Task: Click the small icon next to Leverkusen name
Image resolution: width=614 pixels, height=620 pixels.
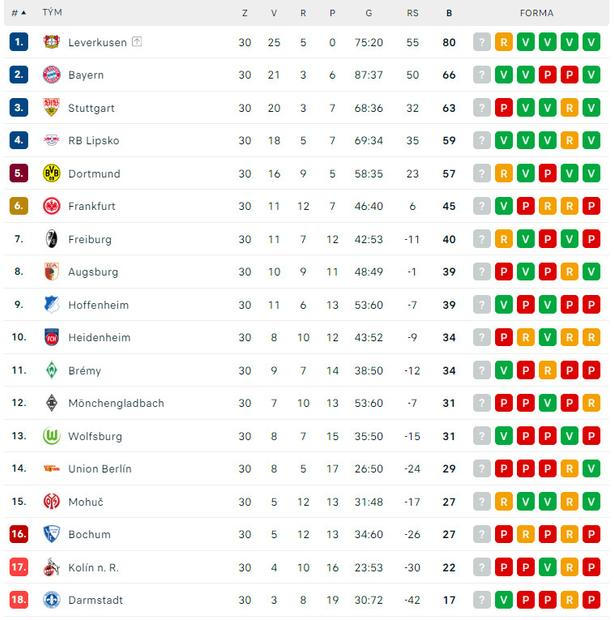Action: (x=136, y=42)
